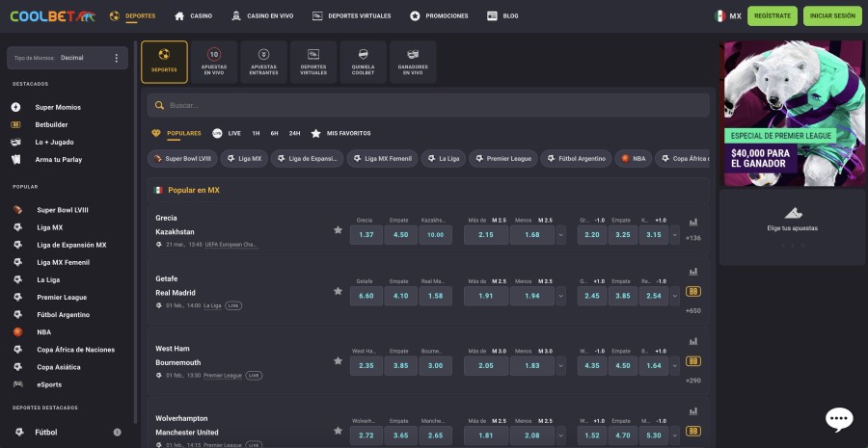
Task: Show Mis Favoritos
Action: click(x=341, y=133)
